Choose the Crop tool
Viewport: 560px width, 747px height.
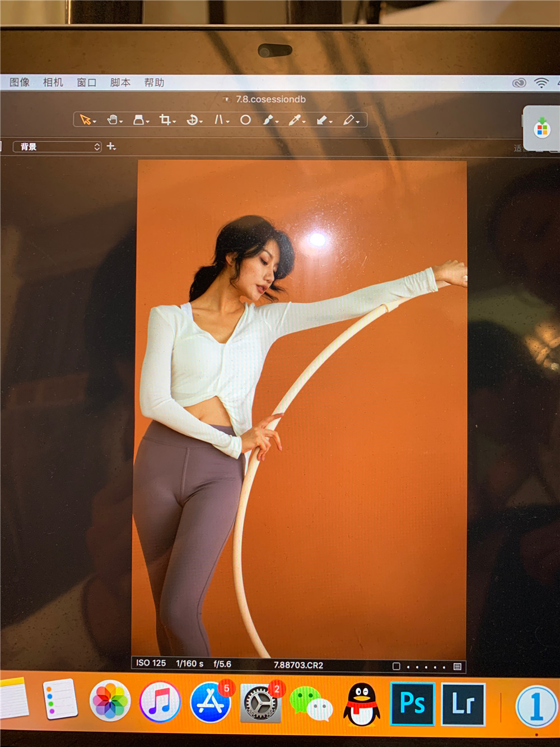(x=165, y=120)
